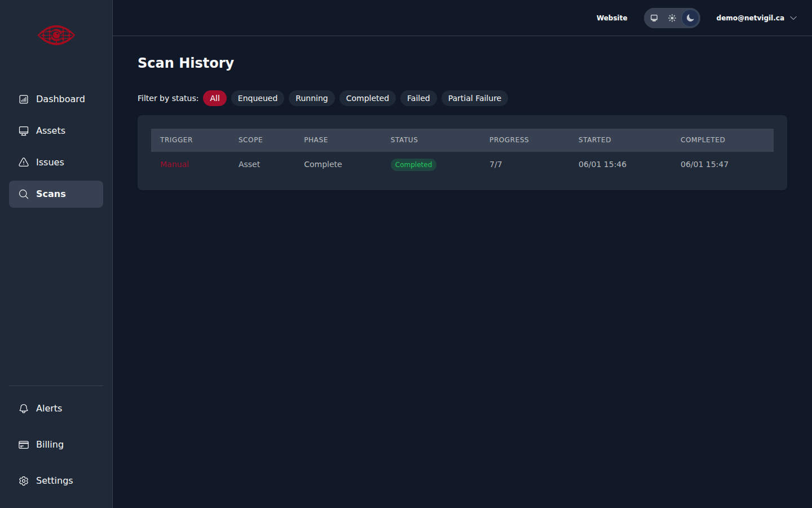Switch to light theme sun icon
This screenshot has height=508, width=812.
pyautogui.click(x=672, y=18)
